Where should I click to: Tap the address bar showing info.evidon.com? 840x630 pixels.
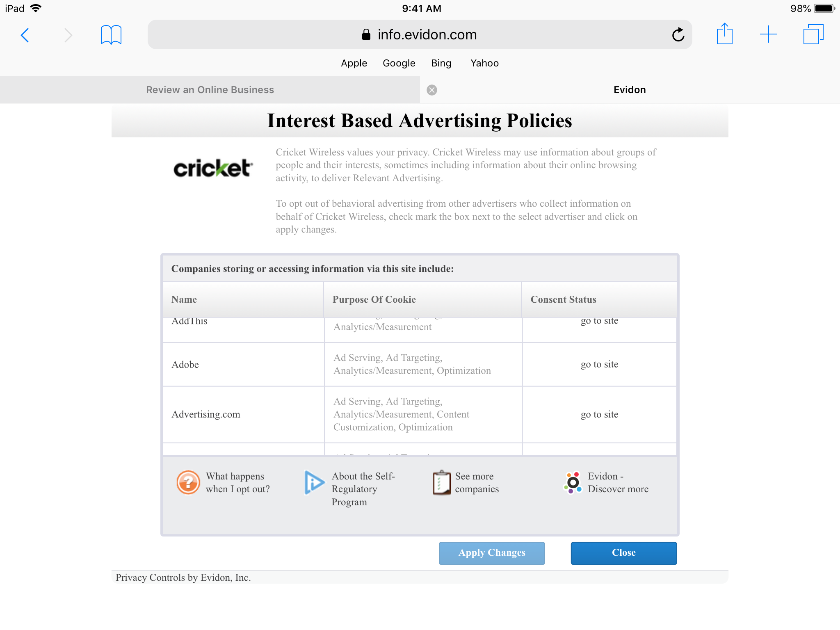tap(427, 34)
